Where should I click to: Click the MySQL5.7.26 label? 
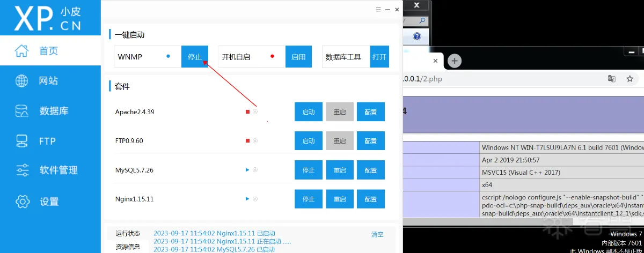[x=134, y=170]
